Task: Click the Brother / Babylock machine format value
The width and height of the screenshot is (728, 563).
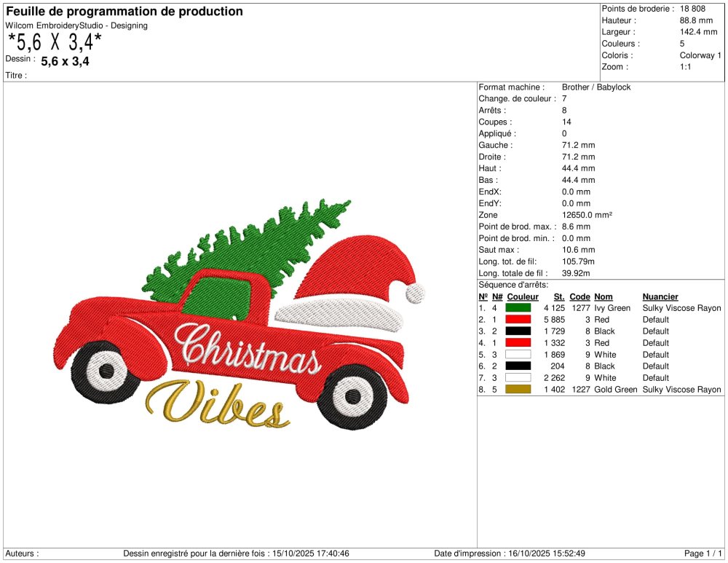Action: (596, 87)
